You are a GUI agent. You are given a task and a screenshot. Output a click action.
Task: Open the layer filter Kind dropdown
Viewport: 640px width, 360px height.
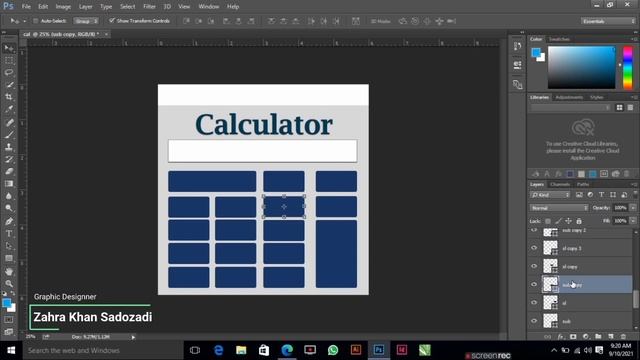click(x=550, y=195)
